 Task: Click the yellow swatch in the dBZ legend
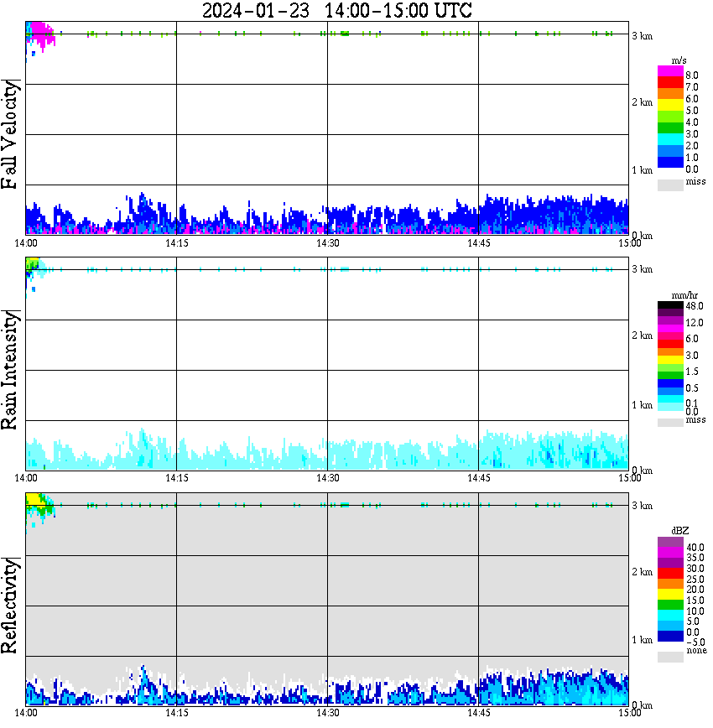[670, 595]
